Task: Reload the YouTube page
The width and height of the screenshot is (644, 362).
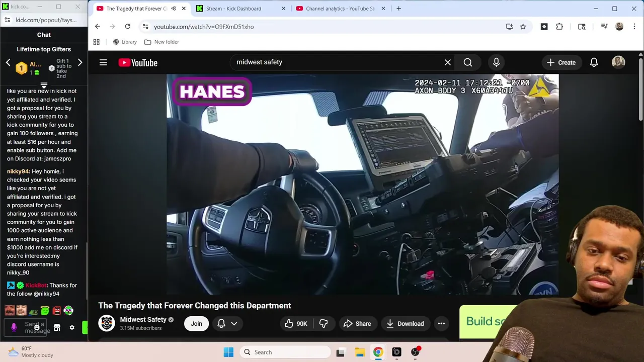Action: 128,27
